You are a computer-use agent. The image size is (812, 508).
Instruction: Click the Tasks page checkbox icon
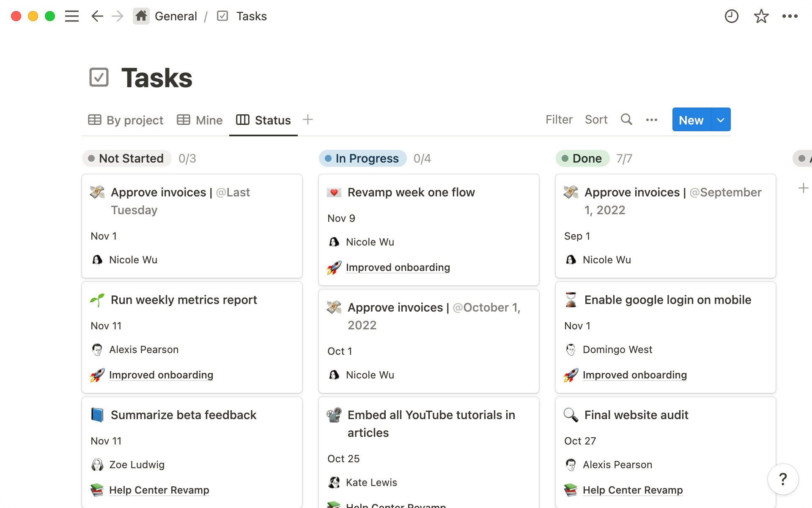click(x=99, y=77)
